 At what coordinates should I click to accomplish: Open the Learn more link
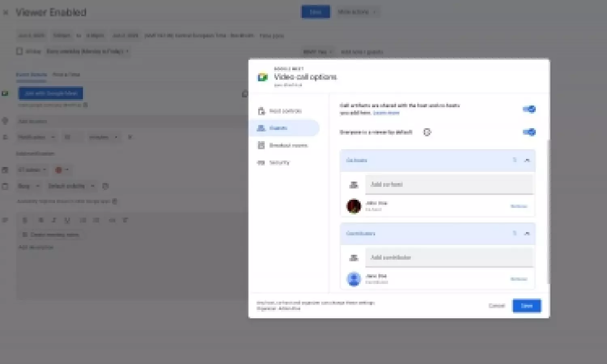coord(386,113)
